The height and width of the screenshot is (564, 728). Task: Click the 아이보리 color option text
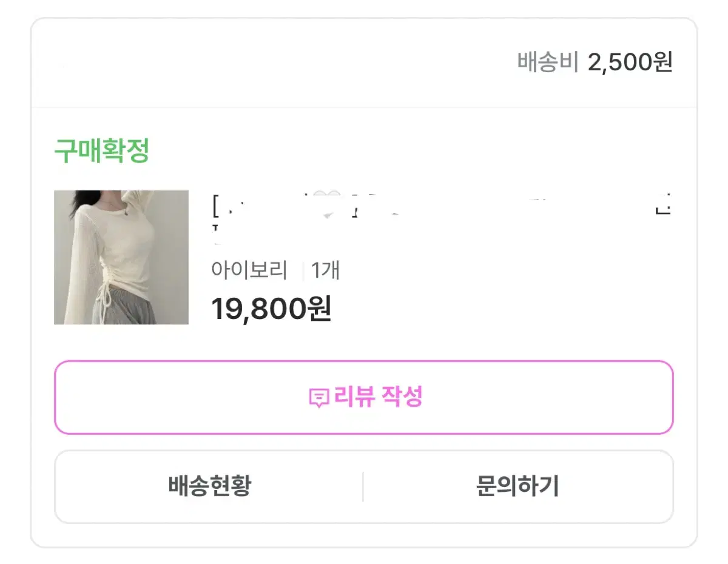[x=249, y=270]
